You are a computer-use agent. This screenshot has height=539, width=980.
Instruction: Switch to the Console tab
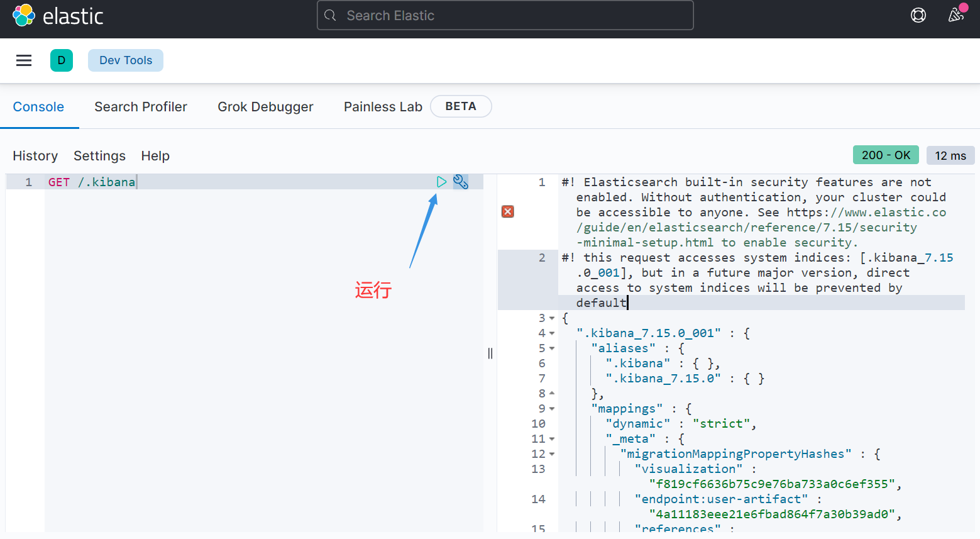point(38,107)
